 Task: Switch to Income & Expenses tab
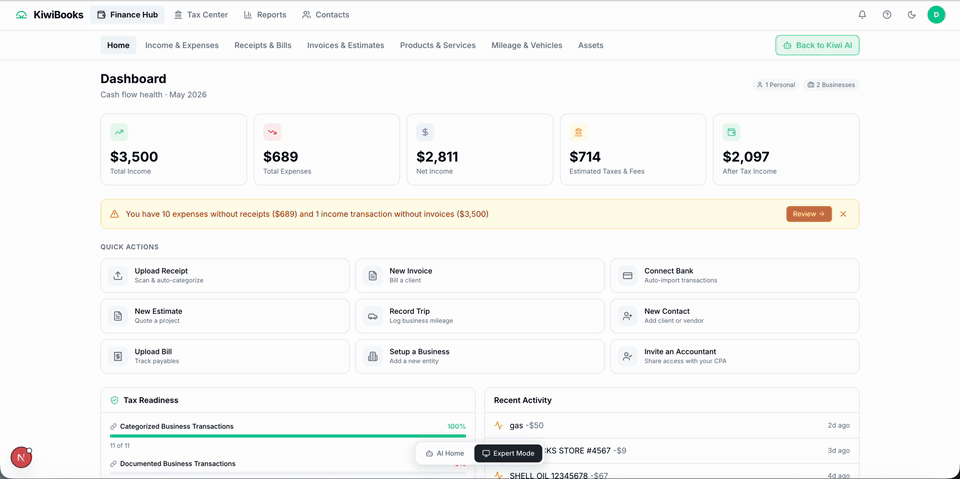point(182,45)
